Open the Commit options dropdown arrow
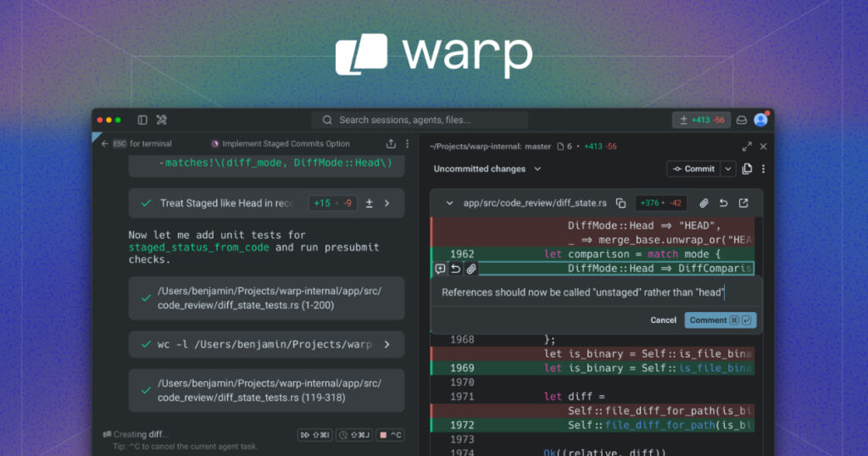868x456 pixels. coord(728,169)
